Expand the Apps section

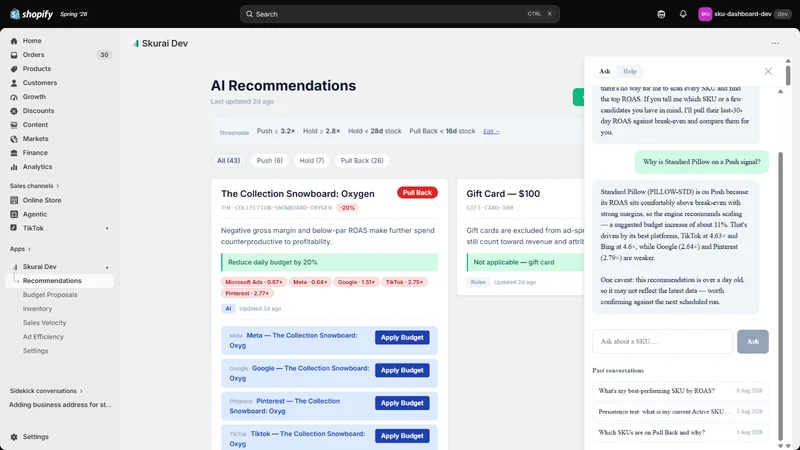click(x=20, y=249)
